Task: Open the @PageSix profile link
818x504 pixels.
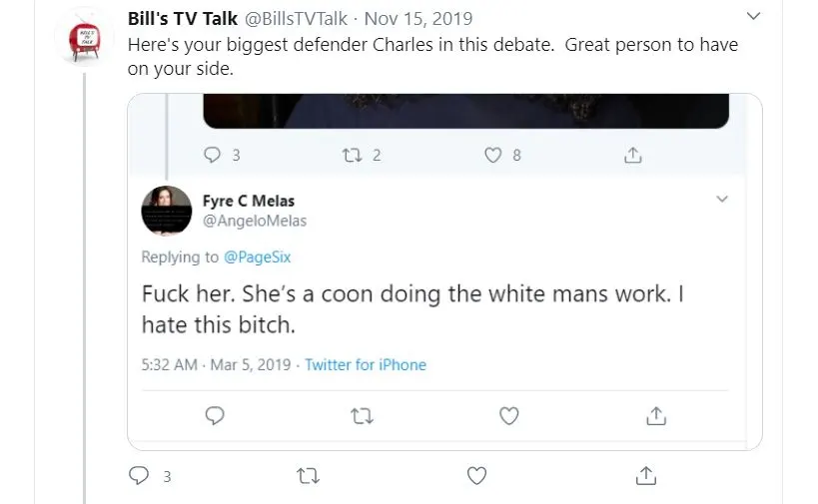Action: (257, 257)
